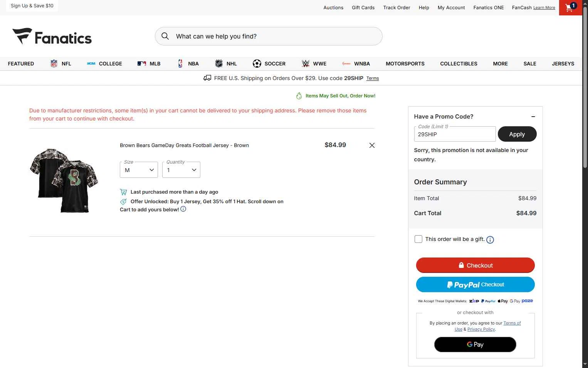Open the MOTORSPORTS menu

coord(405,64)
